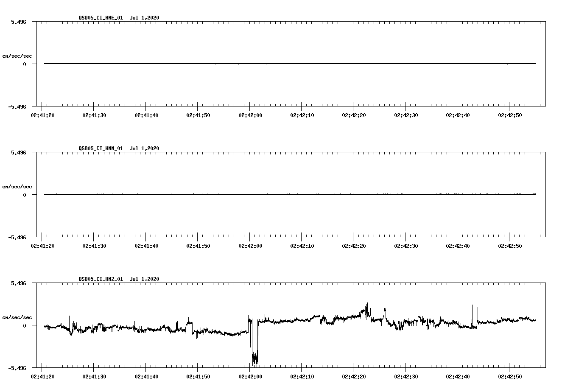The image size is (576, 392).
Task: Click the QSD05_CI_HNZ_01 plot title
Action: point(119,279)
